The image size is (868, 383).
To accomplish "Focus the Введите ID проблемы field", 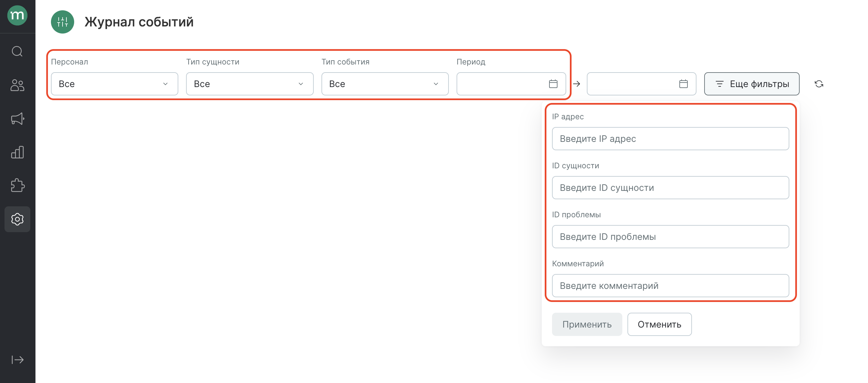I will pyautogui.click(x=671, y=237).
